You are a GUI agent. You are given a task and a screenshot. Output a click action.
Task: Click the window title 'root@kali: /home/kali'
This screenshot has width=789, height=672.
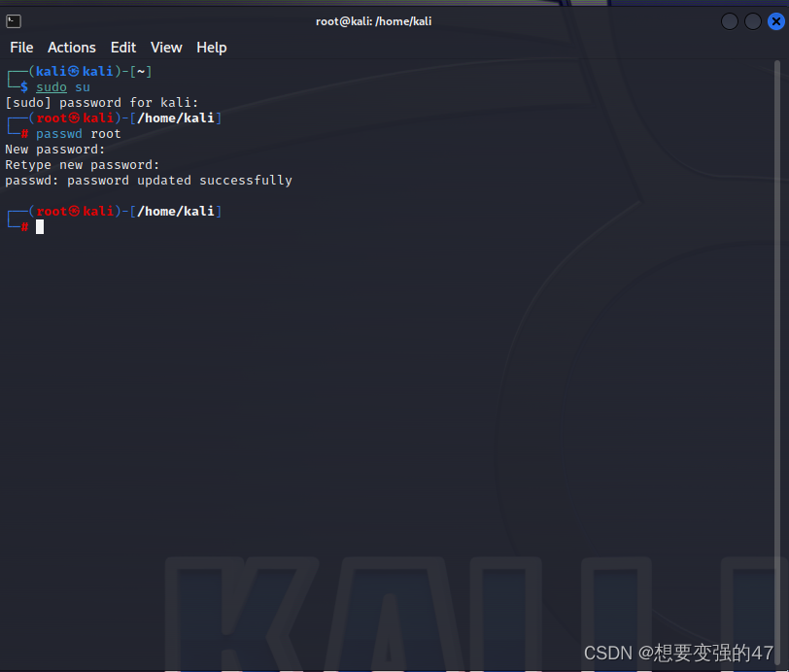(373, 21)
